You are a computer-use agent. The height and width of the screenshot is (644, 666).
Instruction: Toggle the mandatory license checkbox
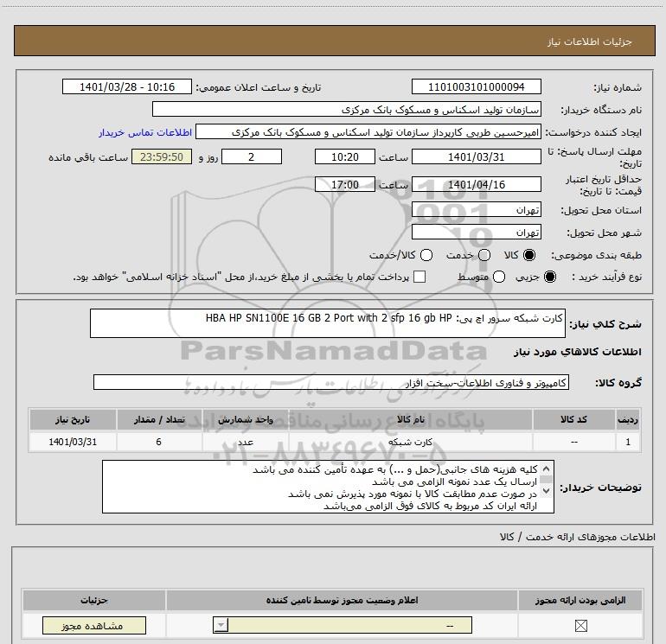pos(580,626)
